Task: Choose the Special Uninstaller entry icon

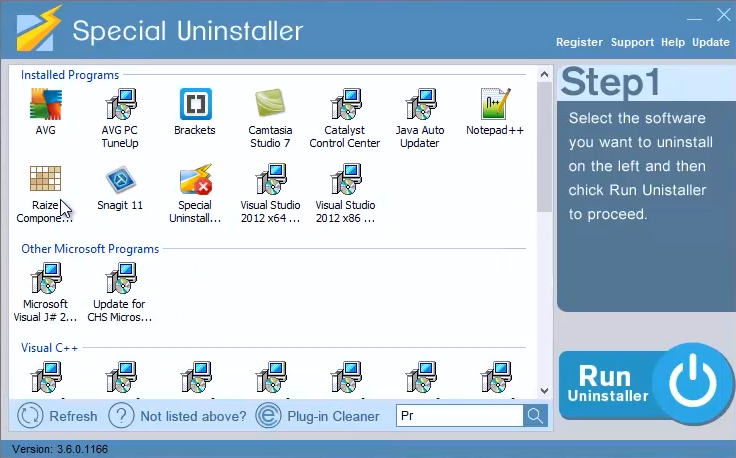Action: [x=195, y=179]
